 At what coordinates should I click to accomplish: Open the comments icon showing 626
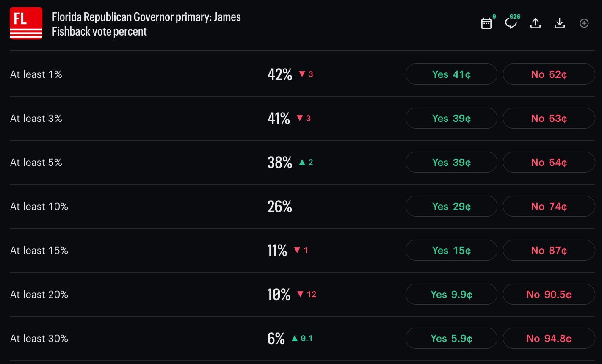click(511, 23)
